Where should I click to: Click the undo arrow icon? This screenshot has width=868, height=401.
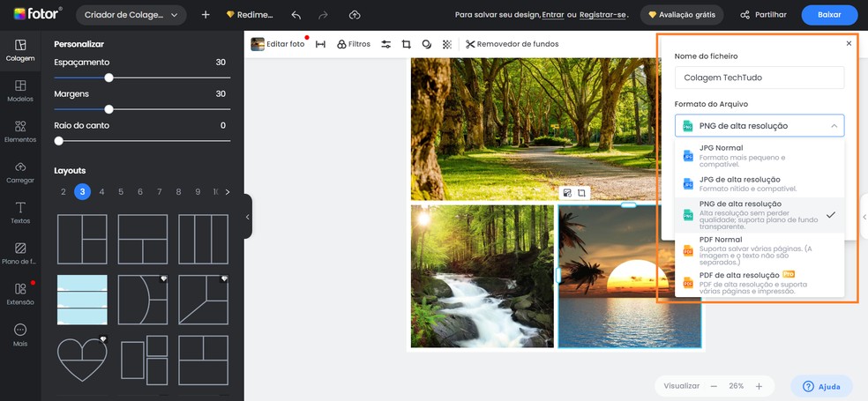click(x=296, y=15)
